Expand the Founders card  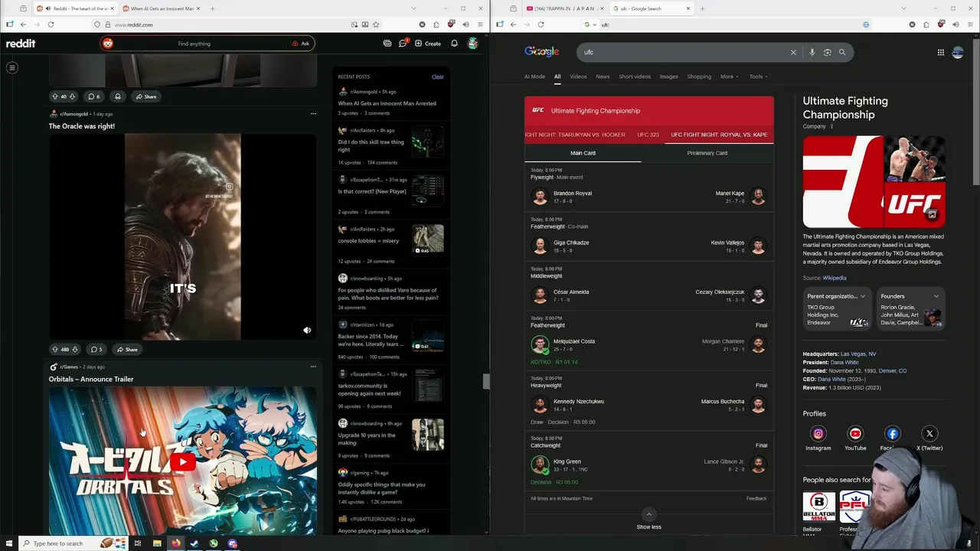(x=936, y=296)
